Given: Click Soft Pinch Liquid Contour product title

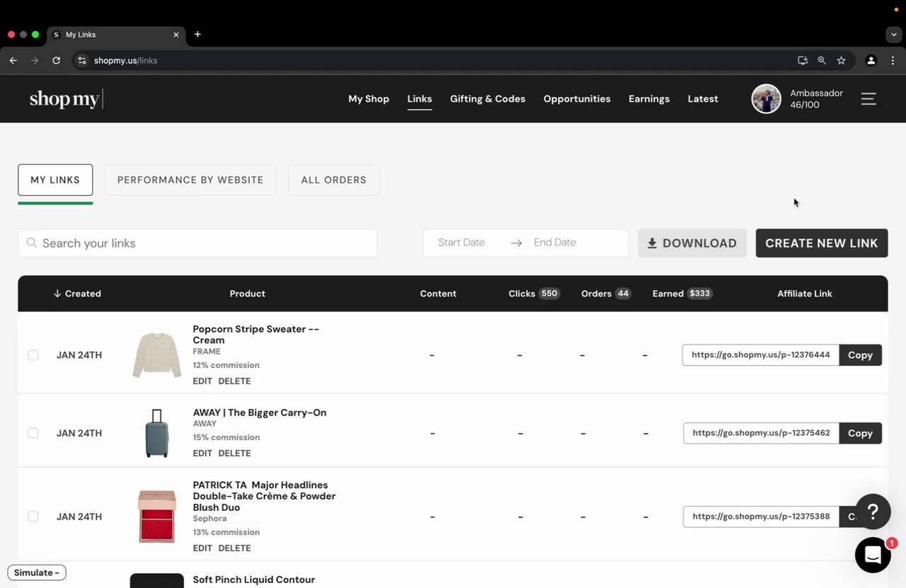Looking at the screenshot, I should click(x=254, y=580).
